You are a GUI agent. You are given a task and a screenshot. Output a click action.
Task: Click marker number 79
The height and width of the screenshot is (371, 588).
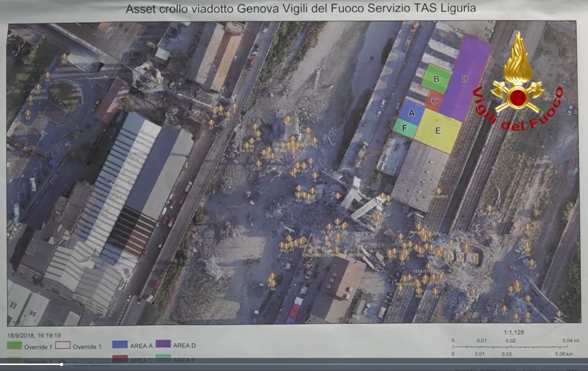(528, 299)
